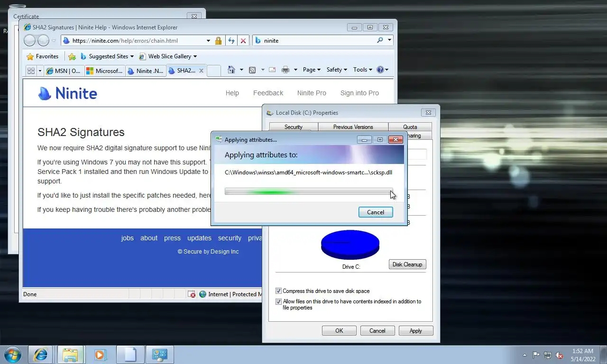Click the network tray icon
This screenshot has height=364, width=607.
(x=548, y=355)
